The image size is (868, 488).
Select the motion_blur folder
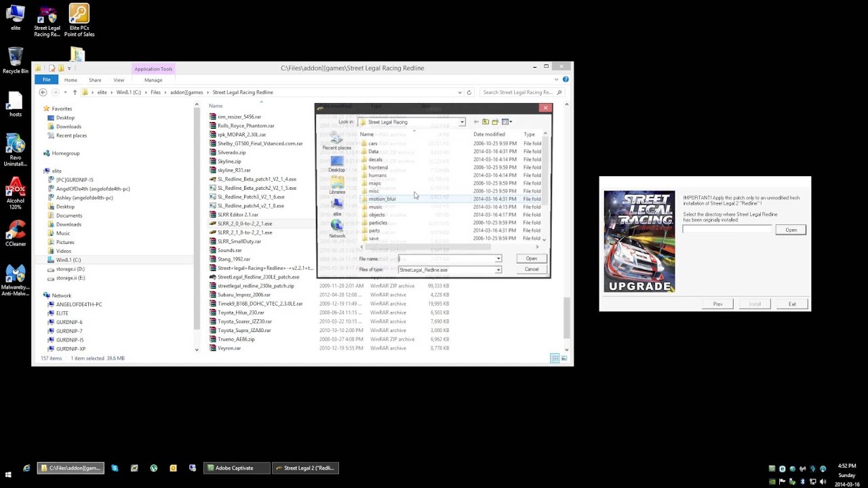[x=382, y=199]
